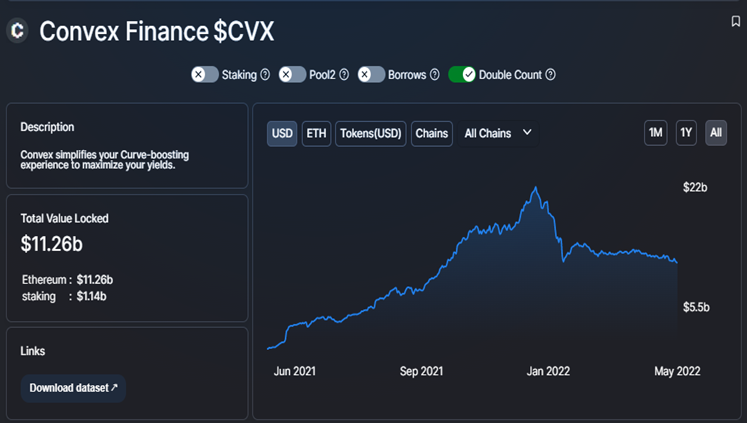Click the staking : $1.14b row
The width and height of the screenshot is (747, 423).
[x=64, y=296]
